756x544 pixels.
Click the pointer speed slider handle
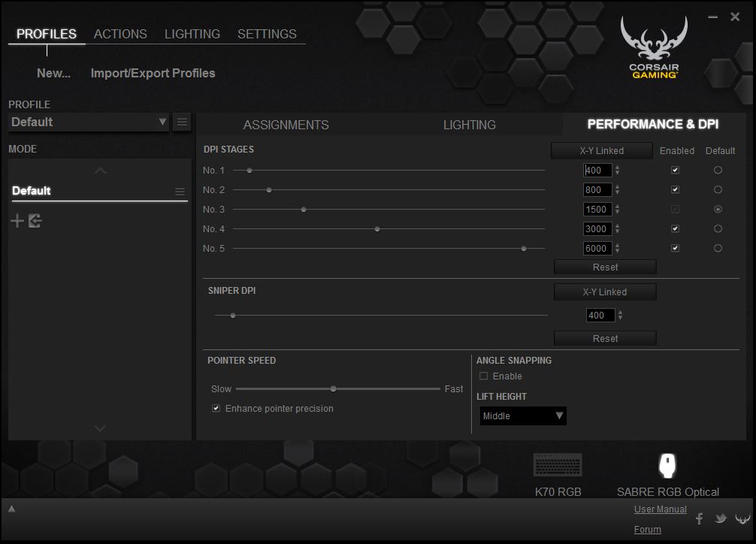[x=333, y=388]
